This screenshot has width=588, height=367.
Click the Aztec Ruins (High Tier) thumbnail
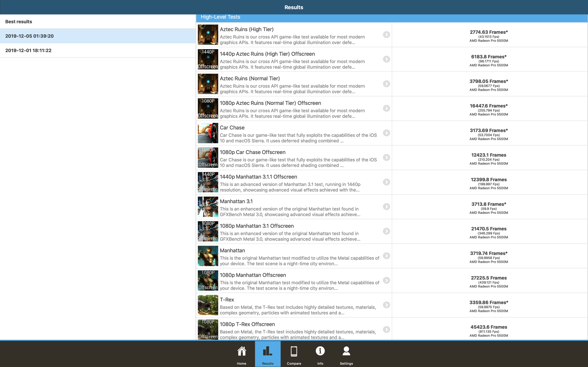click(x=208, y=35)
